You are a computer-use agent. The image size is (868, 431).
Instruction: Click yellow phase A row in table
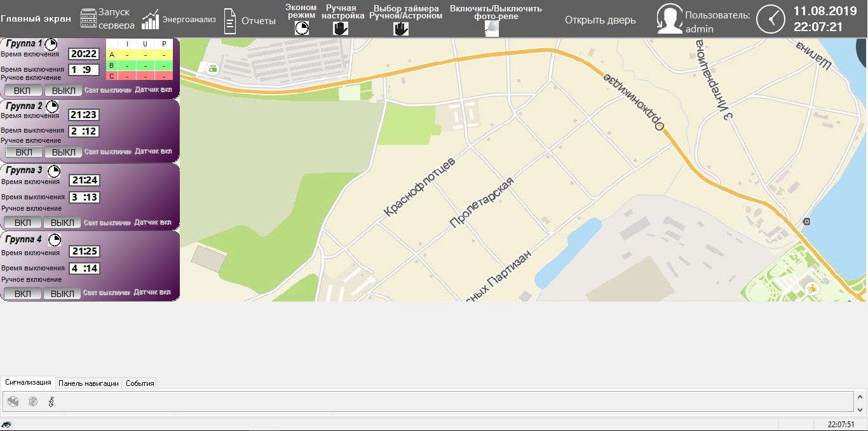[x=139, y=55]
